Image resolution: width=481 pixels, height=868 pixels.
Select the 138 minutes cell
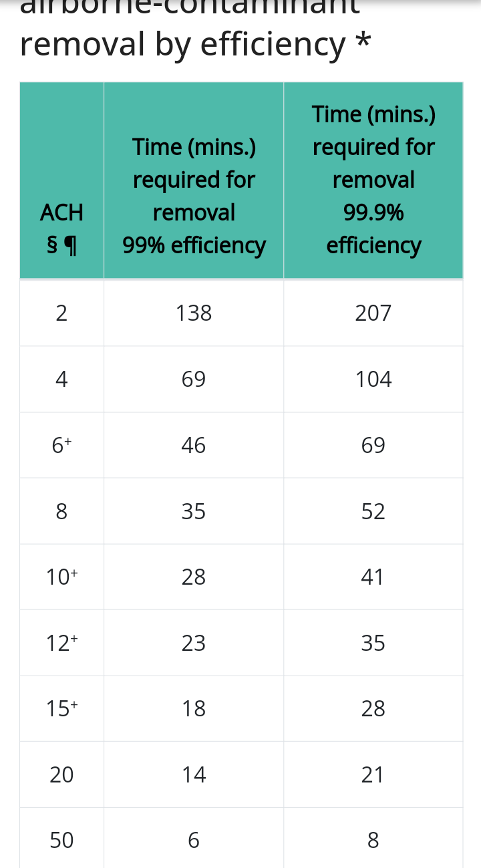[194, 313]
